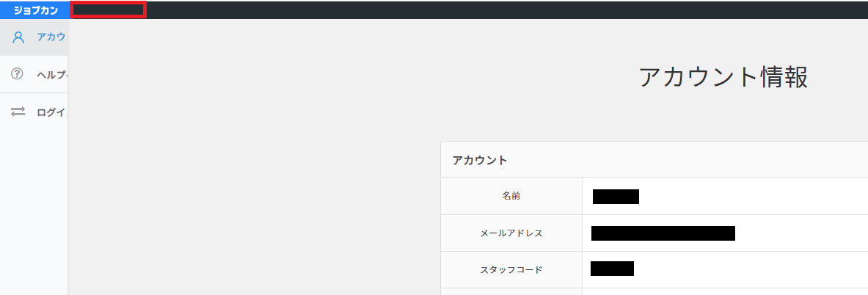868x295 pixels.
Task: Click the partially visible row below スタッフコード
Action: tap(654, 291)
